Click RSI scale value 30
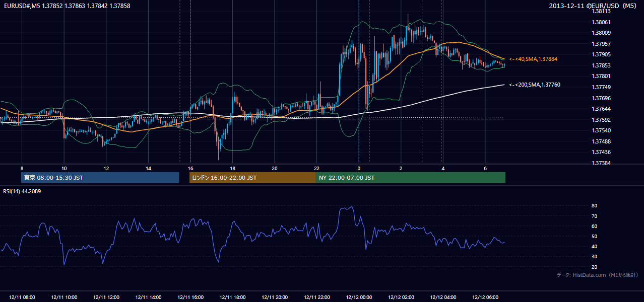This screenshot has height=302, width=644. [594, 257]
